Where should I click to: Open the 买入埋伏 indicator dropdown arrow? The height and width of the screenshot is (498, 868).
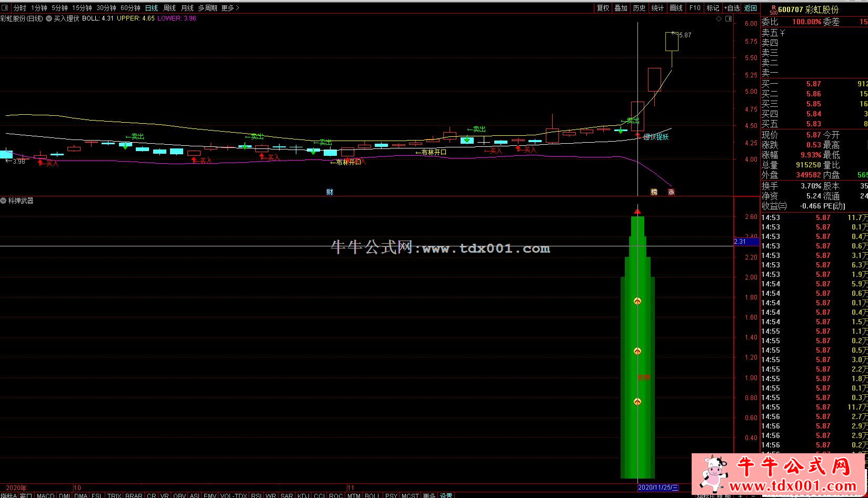coord(49,18)
